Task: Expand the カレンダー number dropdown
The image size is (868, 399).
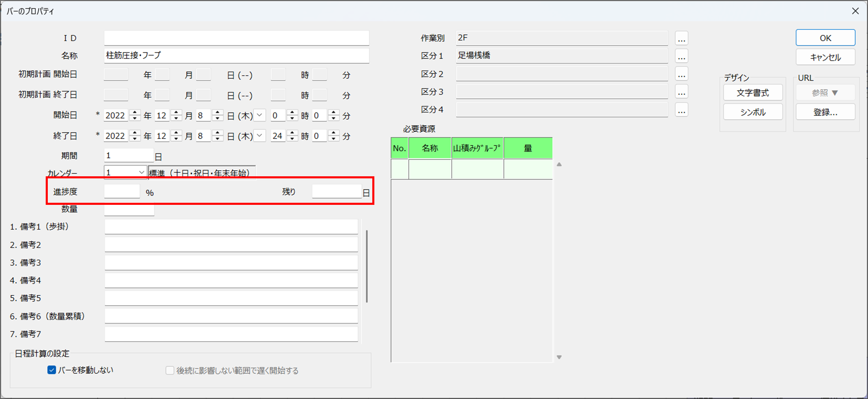Action: point(141,172)
